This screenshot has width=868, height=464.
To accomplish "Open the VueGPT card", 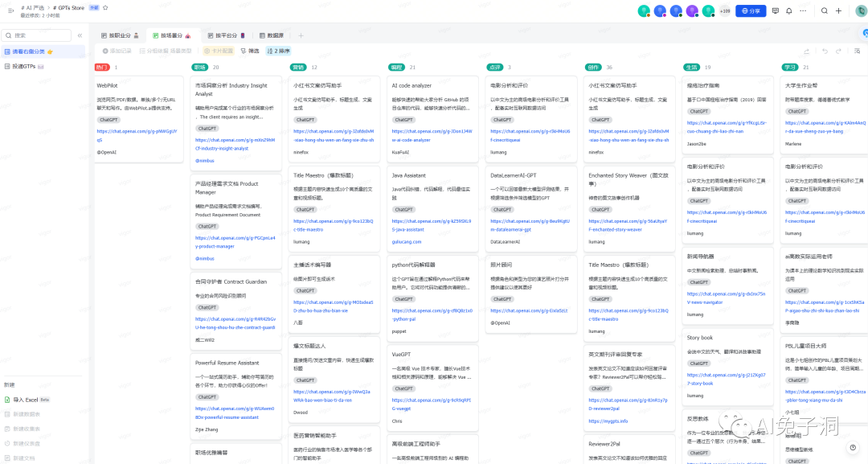I will coord(432,387).
